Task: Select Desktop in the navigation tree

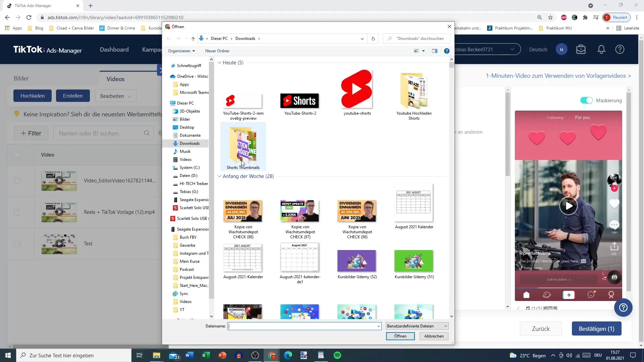Action: (x=187, y=127)
